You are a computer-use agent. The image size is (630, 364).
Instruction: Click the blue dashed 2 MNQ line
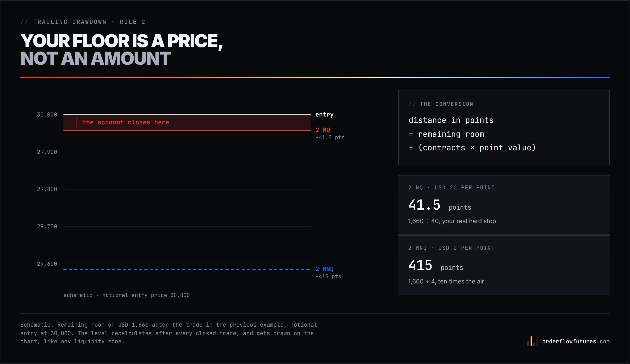(187, 269)
